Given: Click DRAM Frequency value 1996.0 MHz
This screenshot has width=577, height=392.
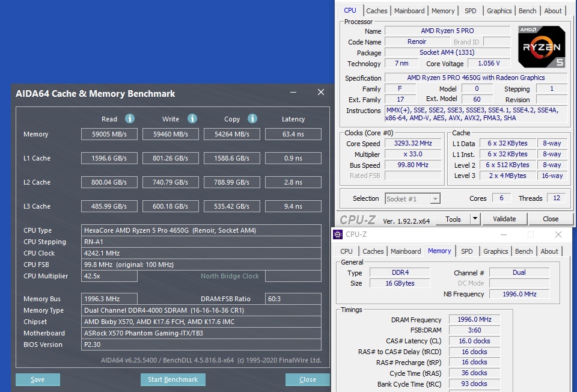Looking at the screenshot, I should [474, 319].
